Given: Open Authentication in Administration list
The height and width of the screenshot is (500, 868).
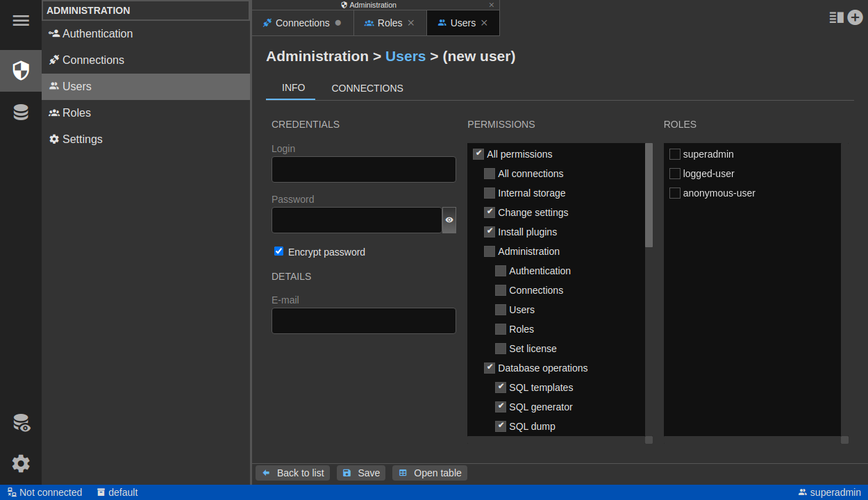Looking at the screenshot, I should pyautogui.click(x=146, y=33).
